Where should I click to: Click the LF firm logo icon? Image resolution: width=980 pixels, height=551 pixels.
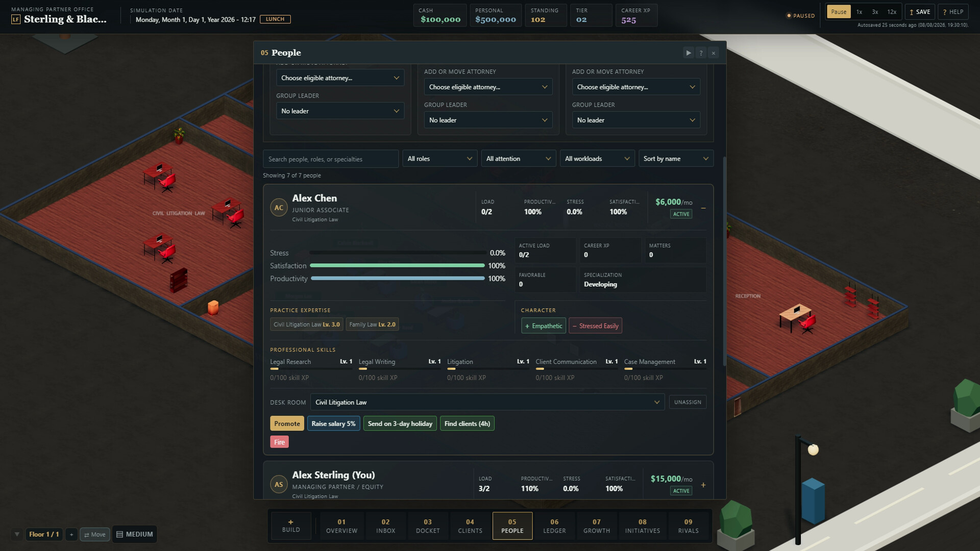point(16,19)
